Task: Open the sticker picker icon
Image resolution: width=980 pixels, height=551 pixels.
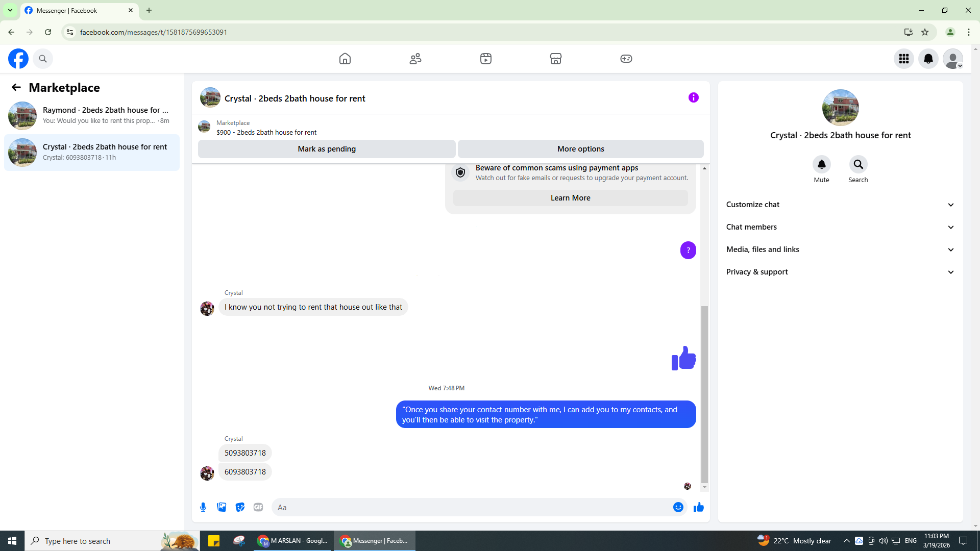Action: tap(240, 507)
